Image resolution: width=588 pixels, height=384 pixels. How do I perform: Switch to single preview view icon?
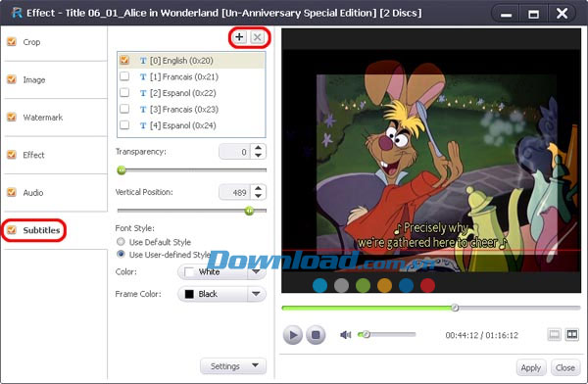pos(555,334)
